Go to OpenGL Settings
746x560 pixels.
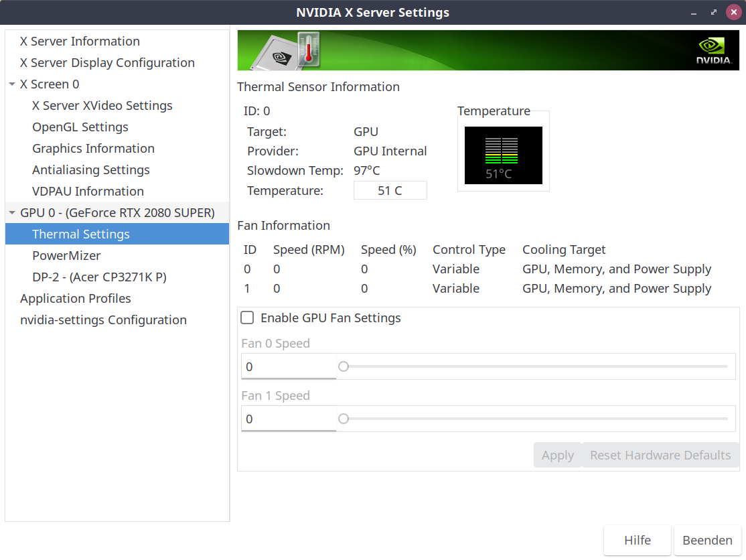80,127
